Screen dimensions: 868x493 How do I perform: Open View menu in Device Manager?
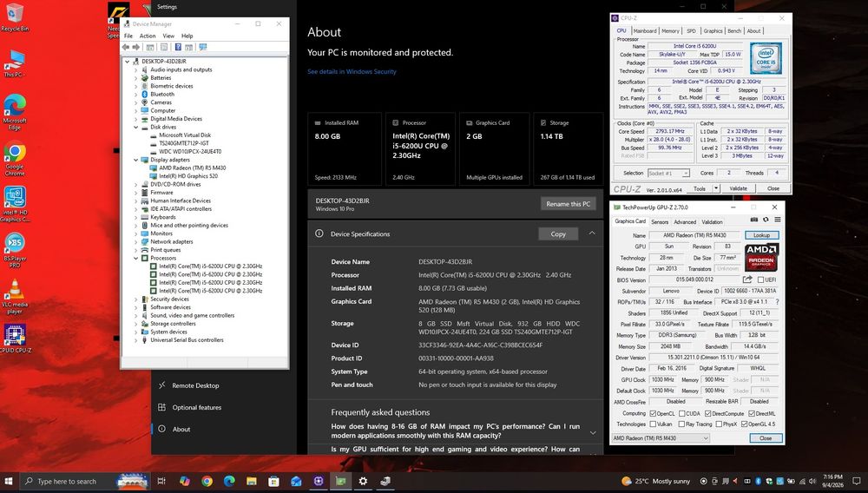pos(168,36)
